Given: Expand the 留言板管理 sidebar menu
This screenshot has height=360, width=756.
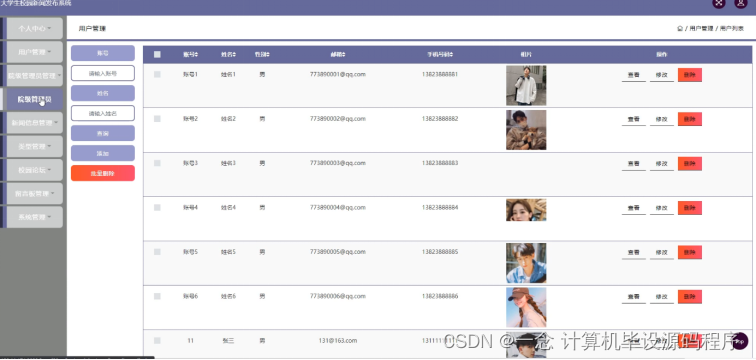Looking at the screenshot, I should 35,193.
